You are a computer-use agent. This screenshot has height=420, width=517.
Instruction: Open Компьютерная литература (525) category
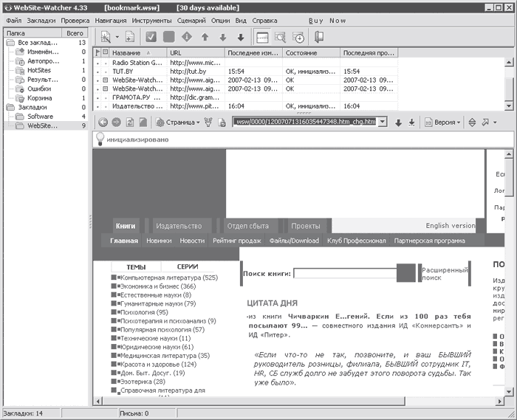[x=169, y=278]
